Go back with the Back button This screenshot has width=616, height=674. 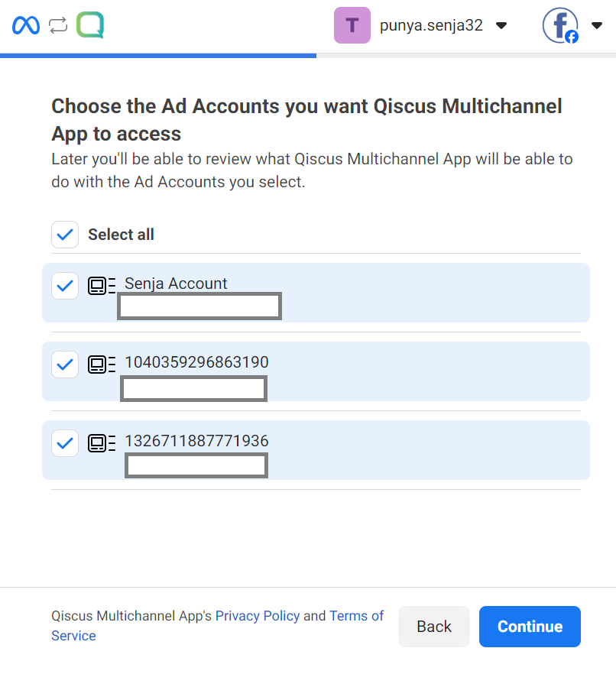434,627
